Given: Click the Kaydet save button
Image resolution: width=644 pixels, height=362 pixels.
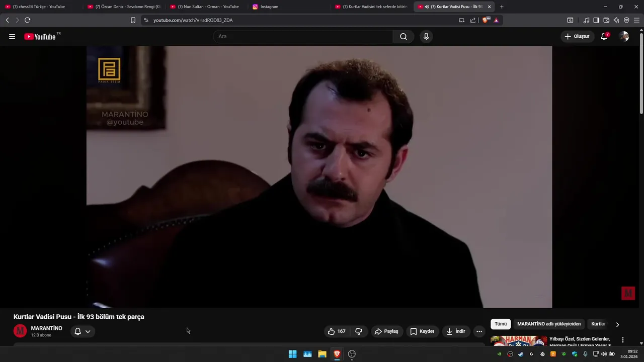Looking at the screenshot, I should [x=422, y=331].
